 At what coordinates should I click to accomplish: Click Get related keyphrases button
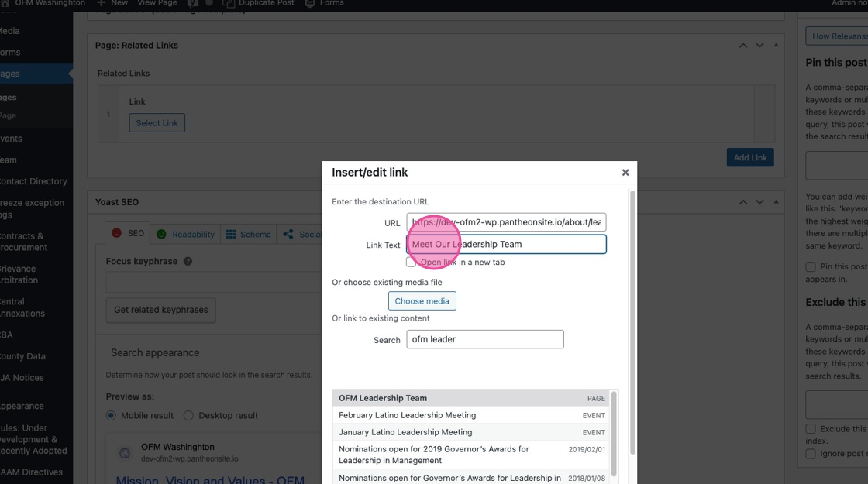coord(161,311)
